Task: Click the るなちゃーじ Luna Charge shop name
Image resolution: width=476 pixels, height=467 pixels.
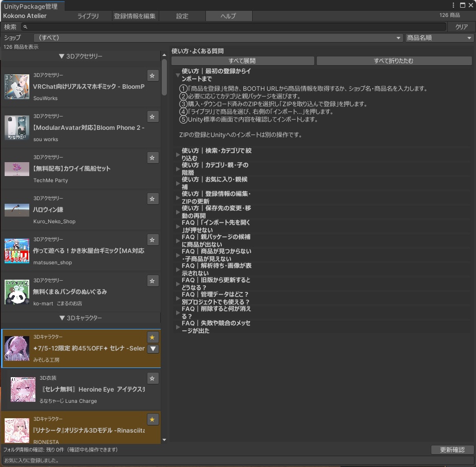Action: (68, 401)
